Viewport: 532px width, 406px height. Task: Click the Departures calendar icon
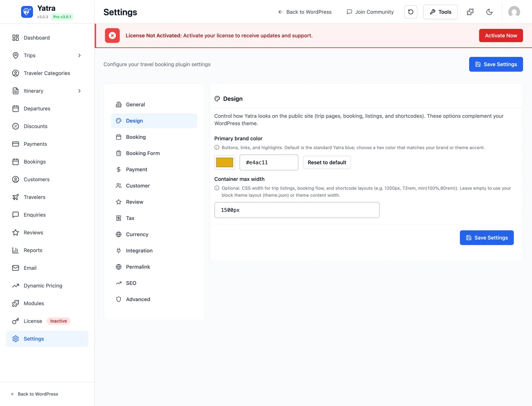(16, 109)
